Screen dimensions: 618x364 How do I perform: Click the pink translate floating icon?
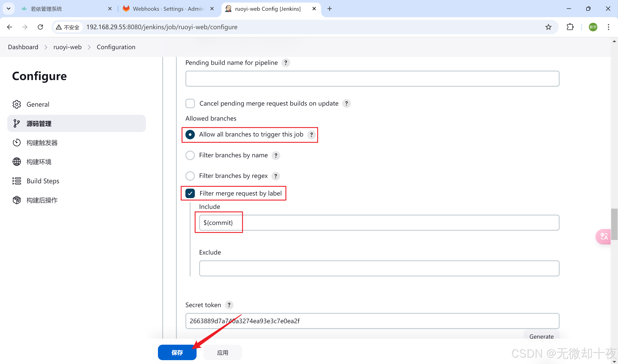pos(604,237)
